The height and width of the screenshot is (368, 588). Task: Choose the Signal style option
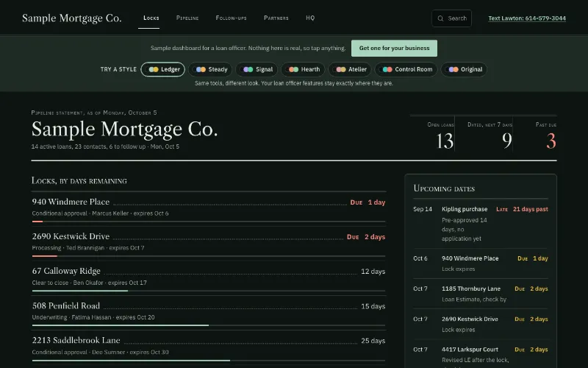point(257,69)
